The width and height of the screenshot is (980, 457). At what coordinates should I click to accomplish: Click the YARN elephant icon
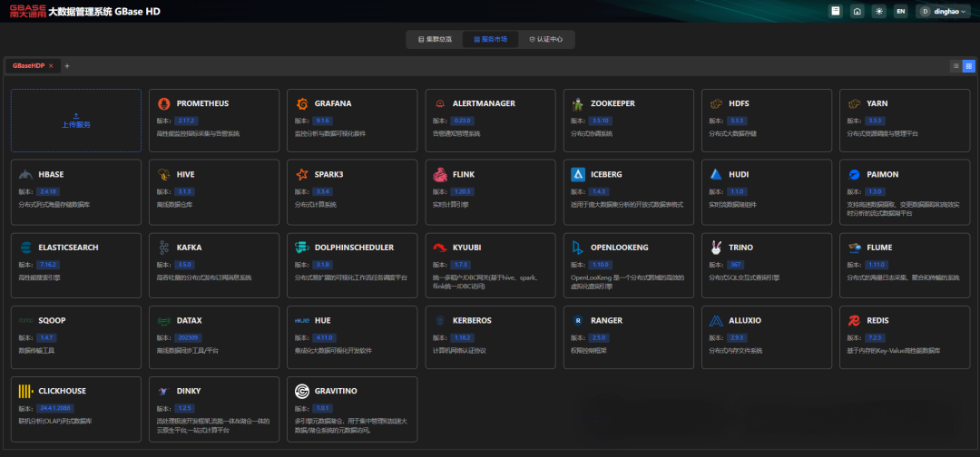855,103
